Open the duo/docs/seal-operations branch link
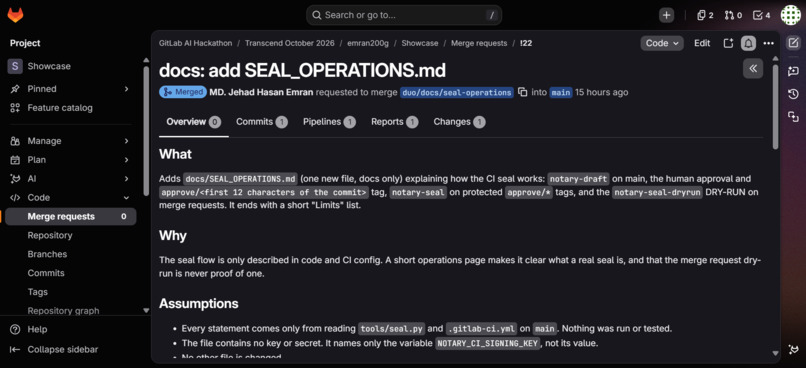Screen dimensions: 806x368 pos(456,93)
